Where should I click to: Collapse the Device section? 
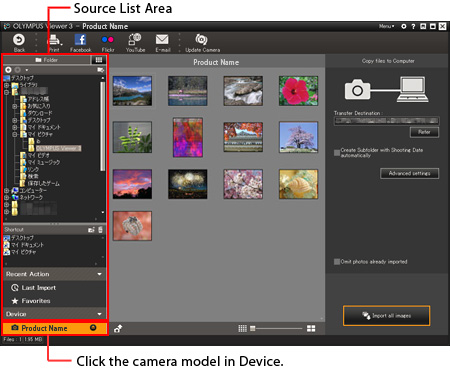click(99, 314)
